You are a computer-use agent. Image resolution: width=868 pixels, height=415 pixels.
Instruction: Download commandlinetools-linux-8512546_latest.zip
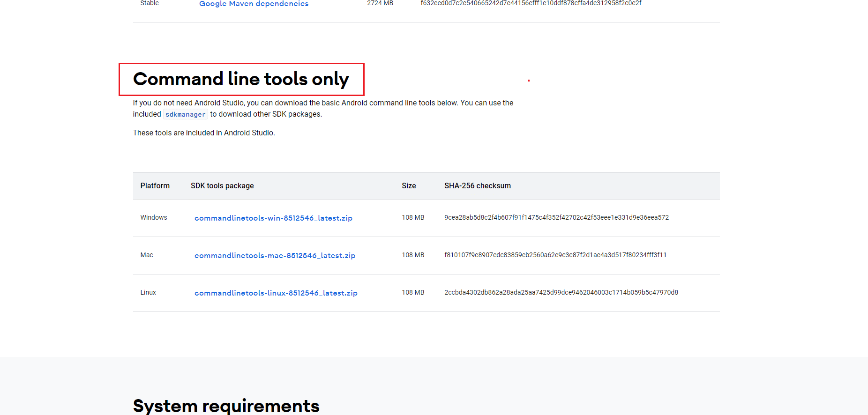pyautogui.click(x=276, y=293)
